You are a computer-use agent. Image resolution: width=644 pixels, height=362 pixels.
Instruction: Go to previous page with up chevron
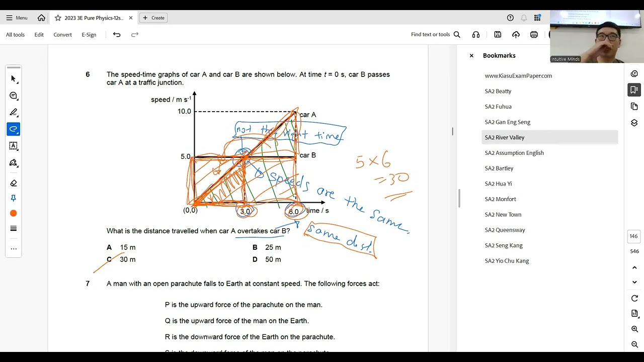[x=634, y=268]
